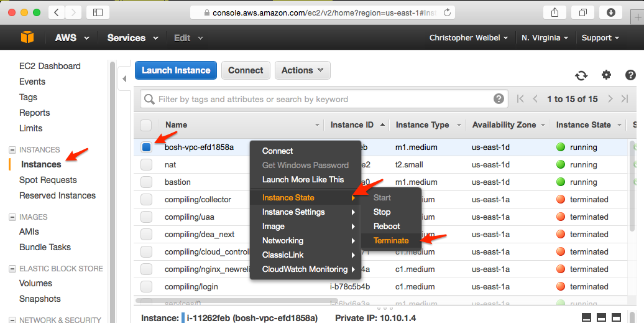
Task: Click the table horizontal scrollbar
Action: point(236,301)
